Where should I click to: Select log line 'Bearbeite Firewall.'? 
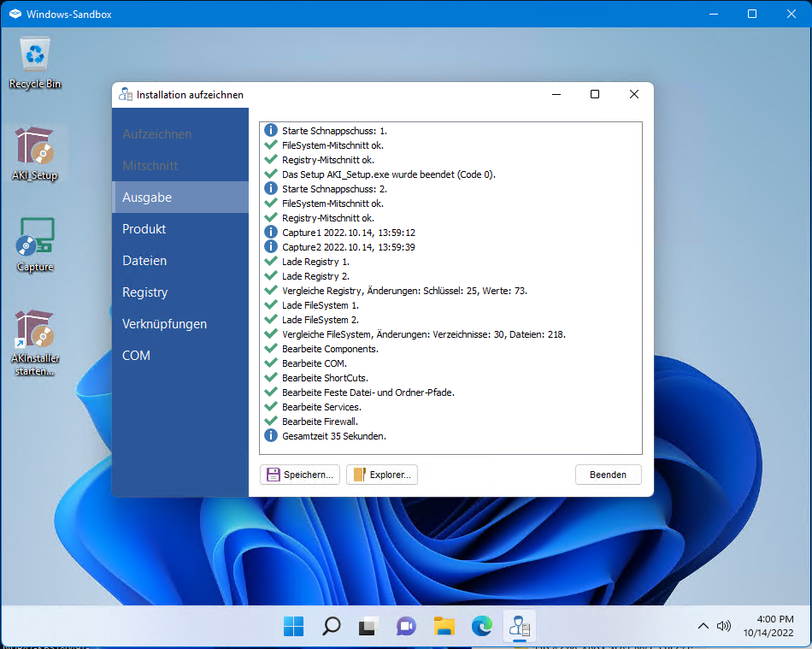(320, 421)
